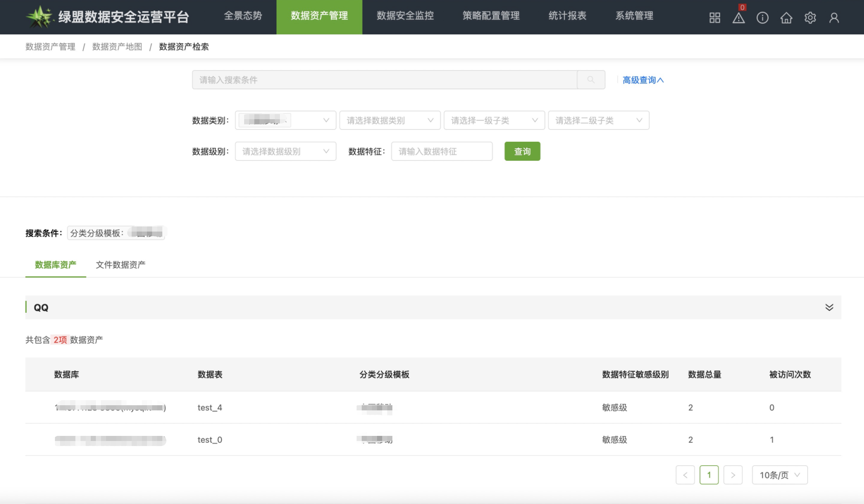Viewport: 864px width, 504px height.
Task: Collapse the QQ section with double chevron
Action: (x=829, y=307)
